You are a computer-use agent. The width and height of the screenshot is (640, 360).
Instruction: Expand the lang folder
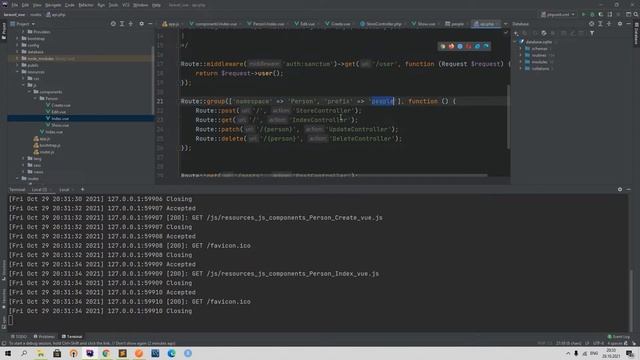[x=23, y=158]
